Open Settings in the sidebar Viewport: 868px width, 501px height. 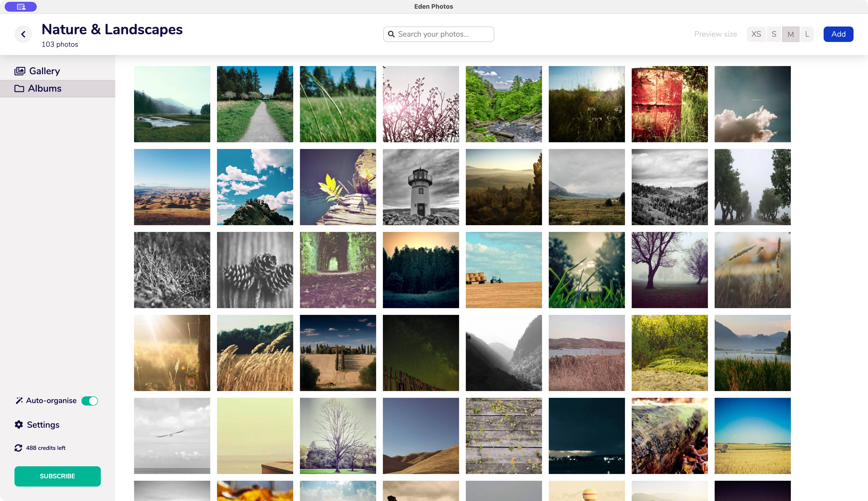(37, 425)
